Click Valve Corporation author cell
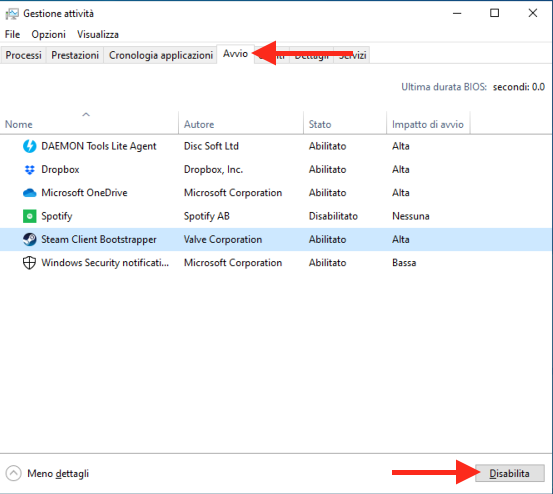 click(223, 239)
